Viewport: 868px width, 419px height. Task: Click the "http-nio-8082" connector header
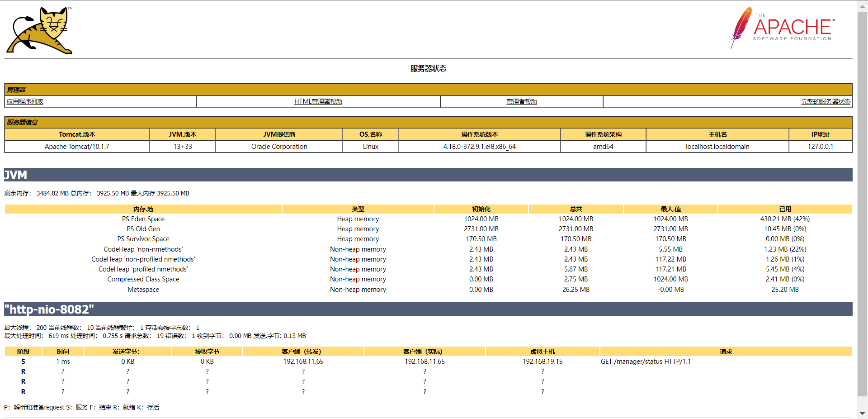pos(428,309)
